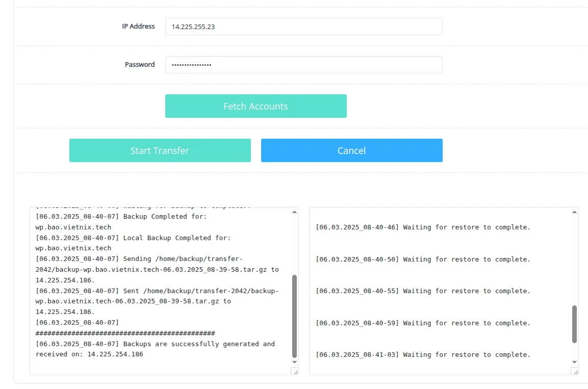The width and height of the screenshot is (588, 389).
Task: Click the empty track above left scrollbar thumb
Action: click(294, 245)
